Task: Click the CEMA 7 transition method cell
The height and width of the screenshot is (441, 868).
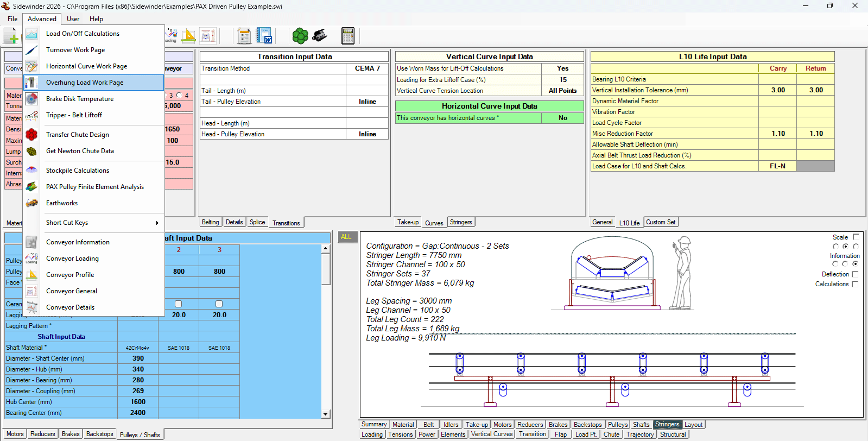Action: pos(368,68)
